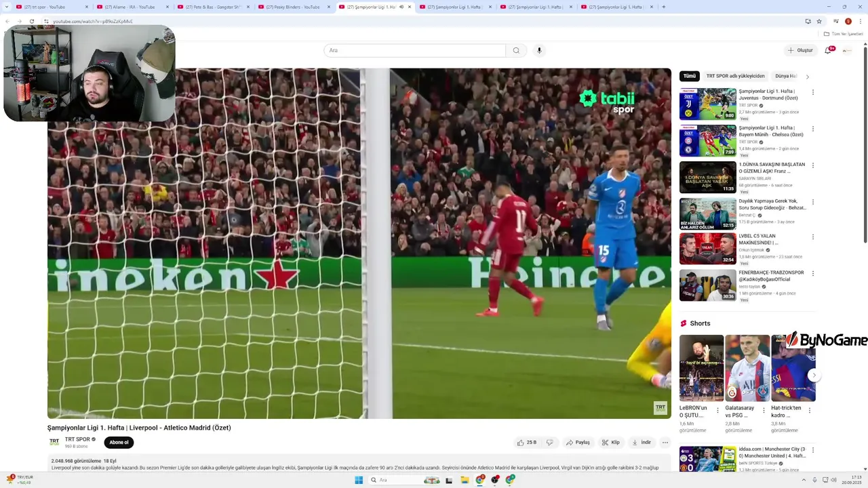This screenshot has width=868, height=488.
Task: Open Bayern Münih - Chelsea video thumbnail
Action: (707, 140)
